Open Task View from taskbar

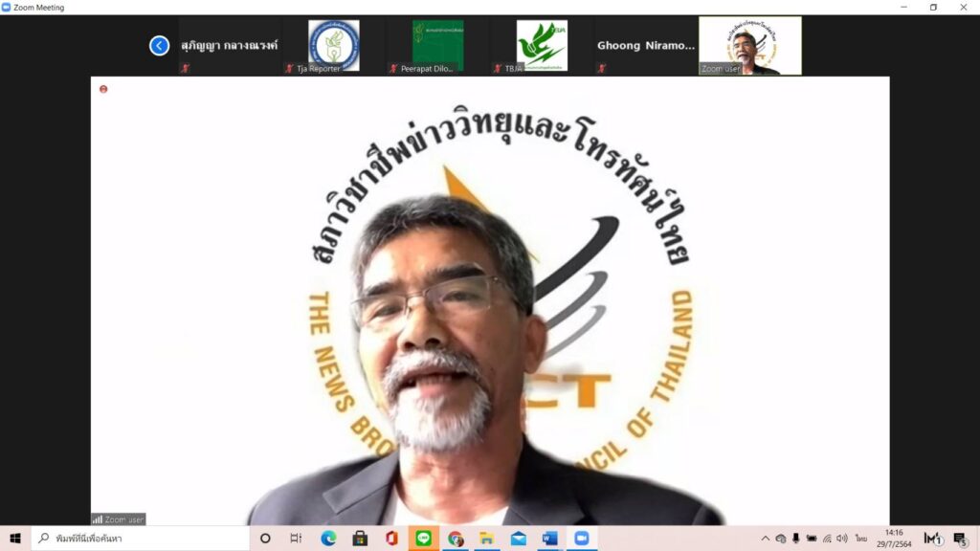[x=296, y=539]
